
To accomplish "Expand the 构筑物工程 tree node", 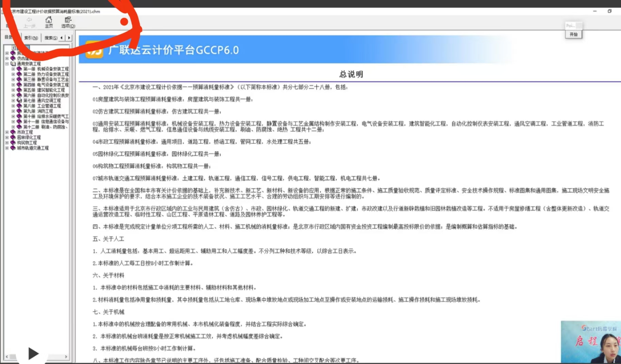I will point(7,143).
